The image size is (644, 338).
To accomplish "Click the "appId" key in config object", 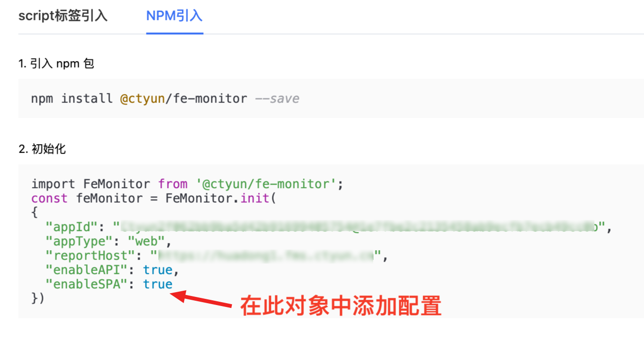I will tap(72, 227).
